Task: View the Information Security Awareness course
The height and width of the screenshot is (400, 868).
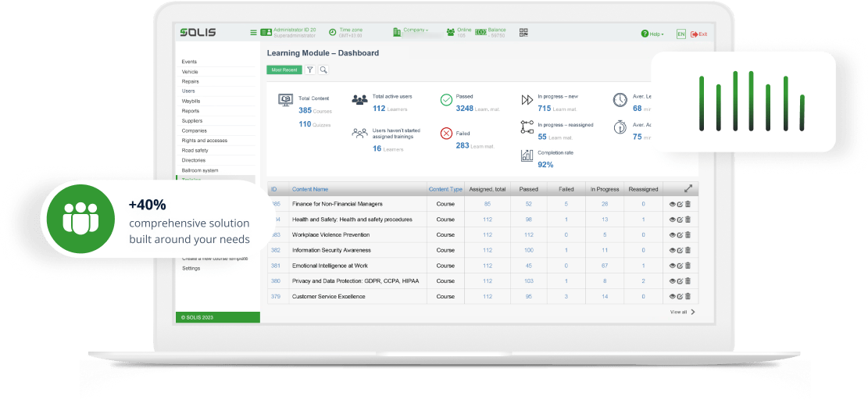Action: 673,251
